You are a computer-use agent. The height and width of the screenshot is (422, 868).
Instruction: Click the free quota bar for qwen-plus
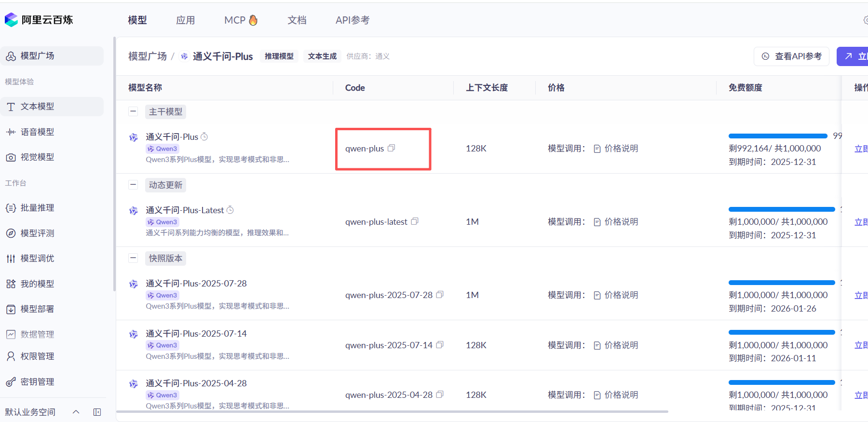click(x=778, y=136)
